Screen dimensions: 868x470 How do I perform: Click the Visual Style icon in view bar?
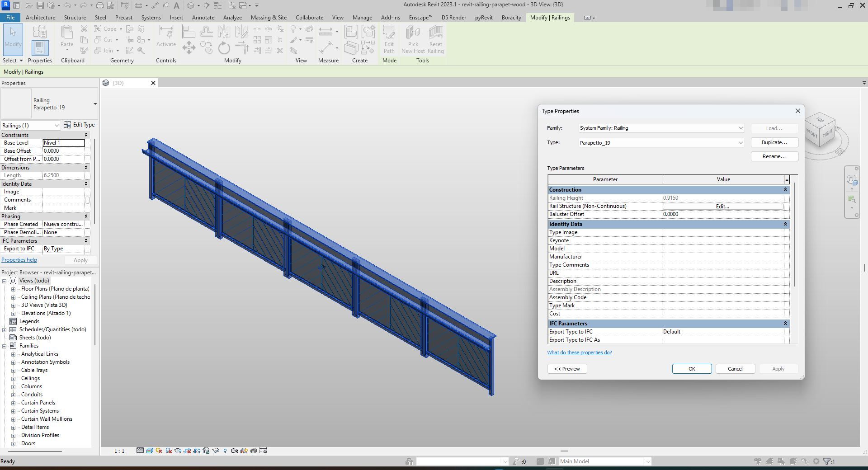tap(150, 451)
